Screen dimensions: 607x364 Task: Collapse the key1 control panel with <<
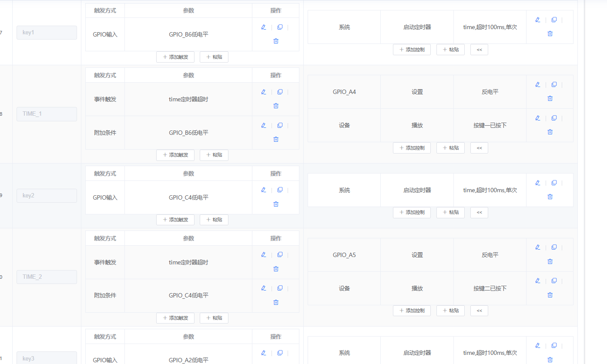pos(479,49)
